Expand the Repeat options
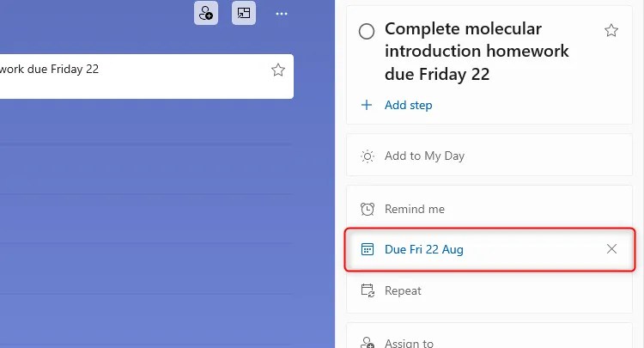Screen dimensions: 644x348 click(x=404, y=290)
